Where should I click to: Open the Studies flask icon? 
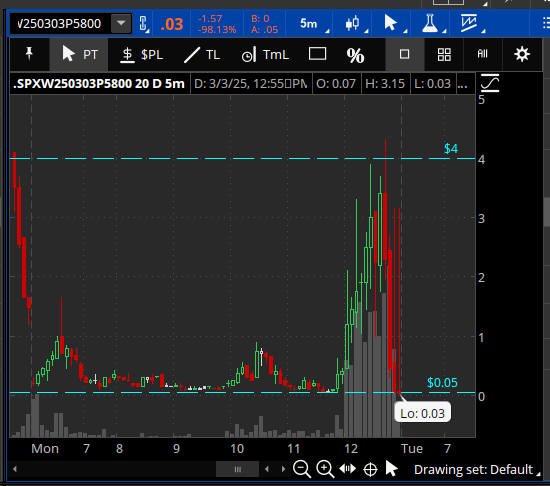click(x=430, y=23)
